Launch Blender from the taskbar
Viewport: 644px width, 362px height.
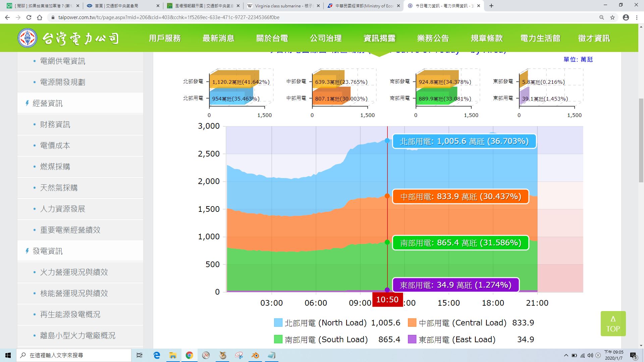[x=255, y=355]
